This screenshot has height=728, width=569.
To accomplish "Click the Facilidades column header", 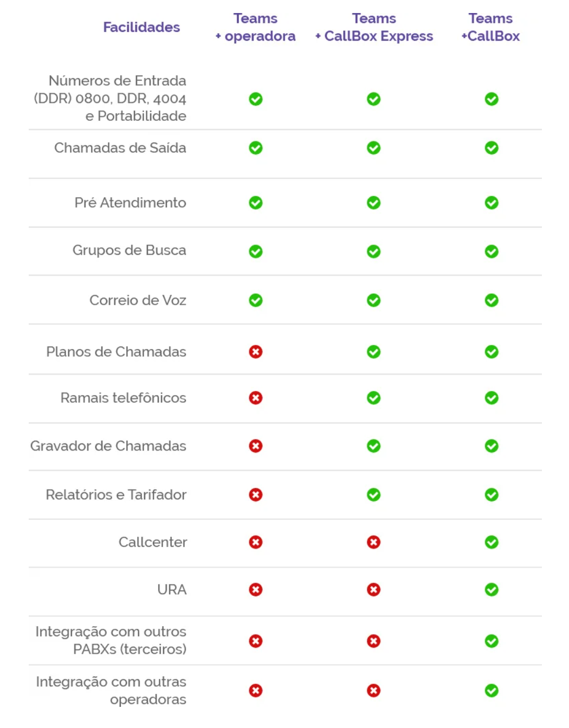I will 141,27.
